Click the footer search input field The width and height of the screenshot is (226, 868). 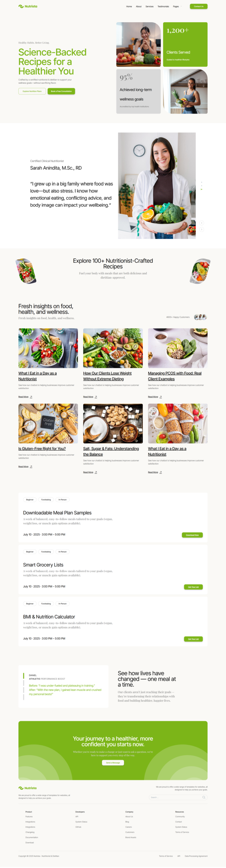click(178, 797)
